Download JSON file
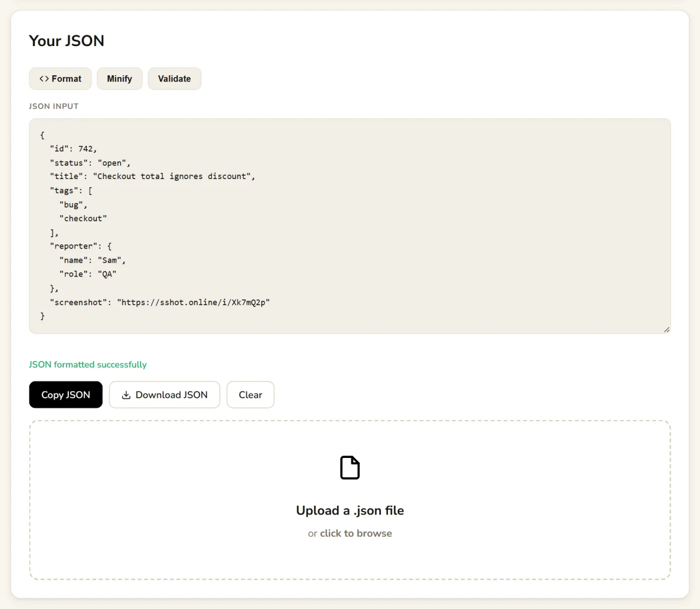The width and height of the screenshot is (700, 609). pyautogui.click(x=164, y=395)
